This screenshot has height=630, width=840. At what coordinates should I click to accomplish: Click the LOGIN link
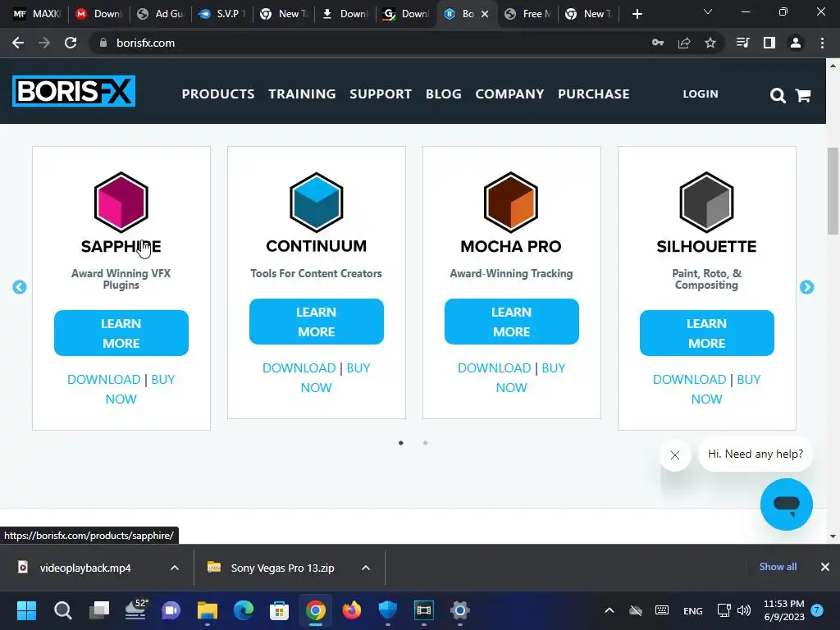pos(701,94)
